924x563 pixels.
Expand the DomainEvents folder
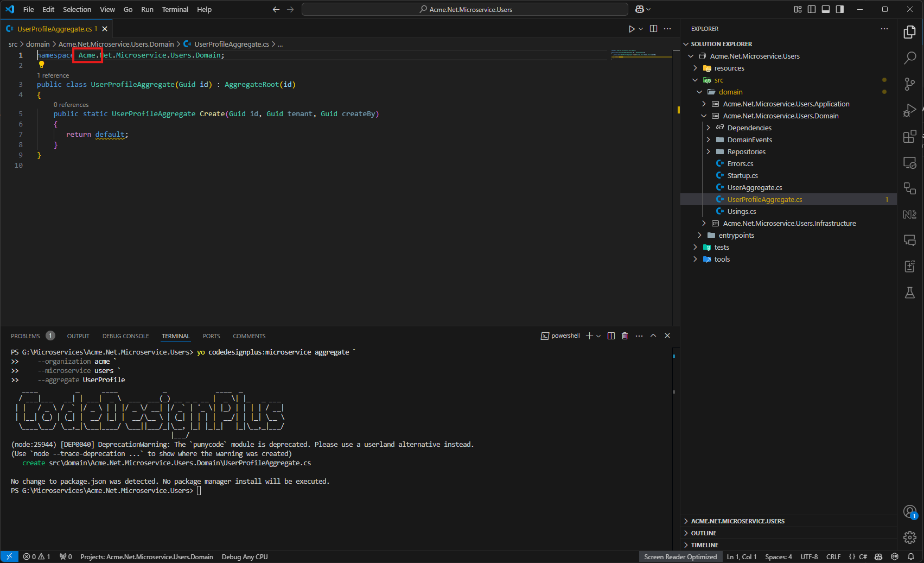click(708, 140)
